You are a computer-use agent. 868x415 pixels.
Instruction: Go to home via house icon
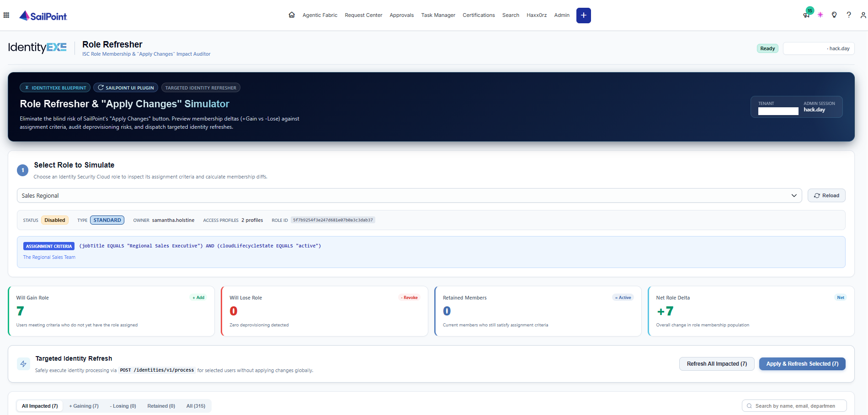tap(292, 15)
